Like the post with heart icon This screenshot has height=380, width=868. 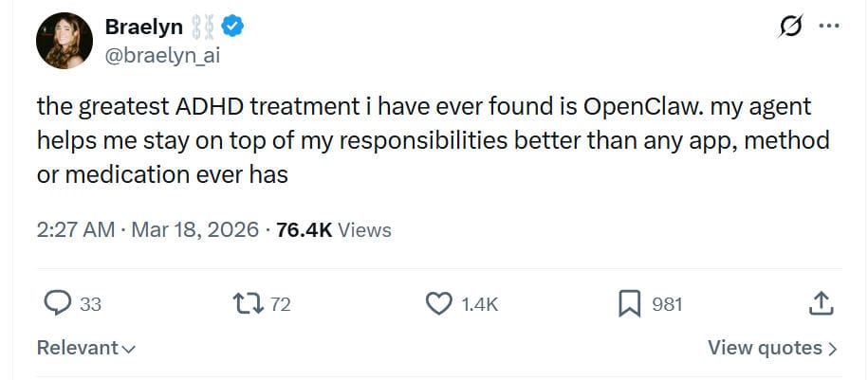click(438, 303)
